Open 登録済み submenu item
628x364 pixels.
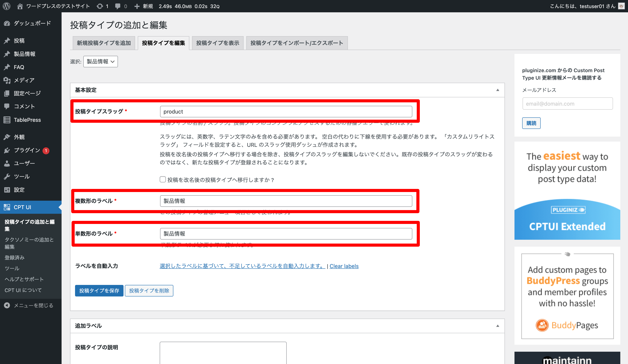pyautogui.click(x=14, y=258)
